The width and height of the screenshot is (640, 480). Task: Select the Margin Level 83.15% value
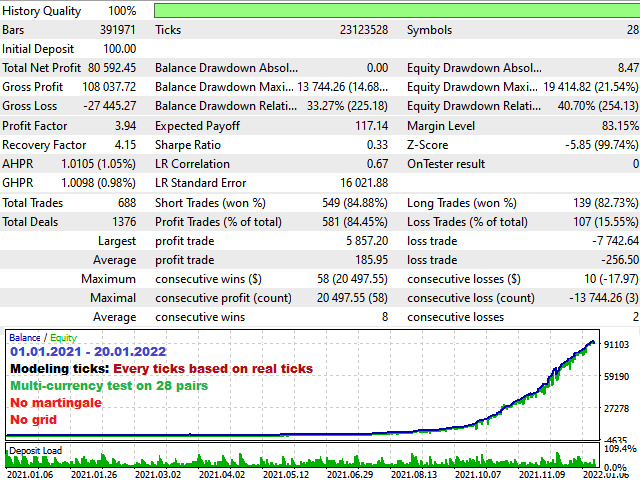point(614,126)
